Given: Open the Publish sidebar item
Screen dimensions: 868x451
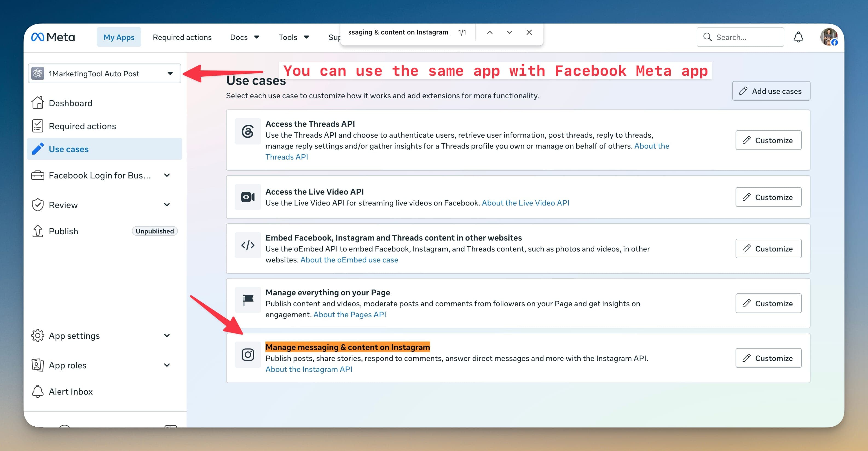Looking at the screenshot, I should click(105, 231).
